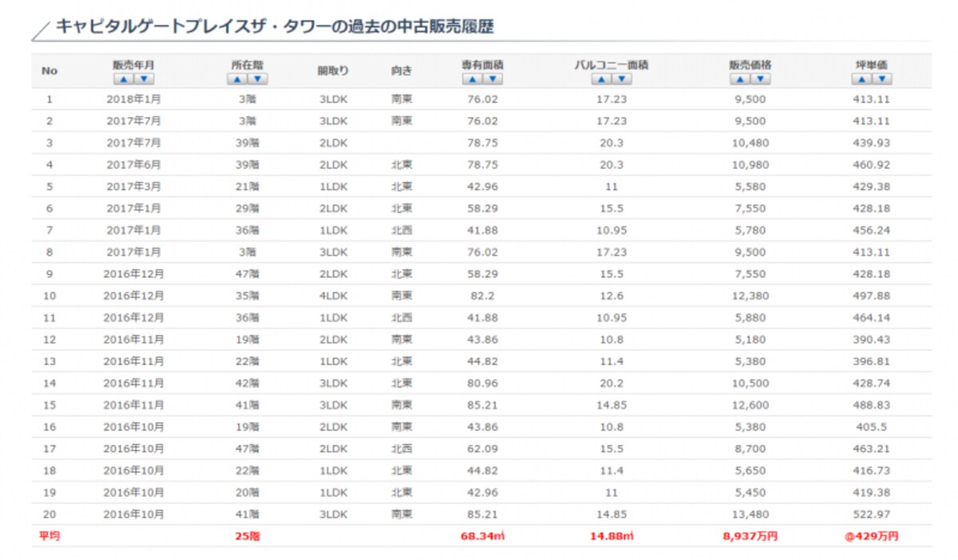Select the floor cell 35階
This screenshot has height=560, width=958.
tap(247, 296)
